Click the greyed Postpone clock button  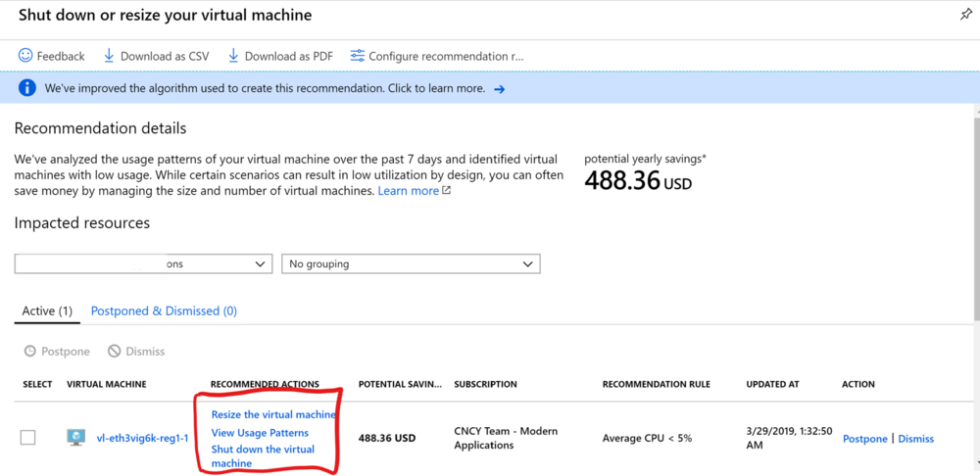pos(57,351)
